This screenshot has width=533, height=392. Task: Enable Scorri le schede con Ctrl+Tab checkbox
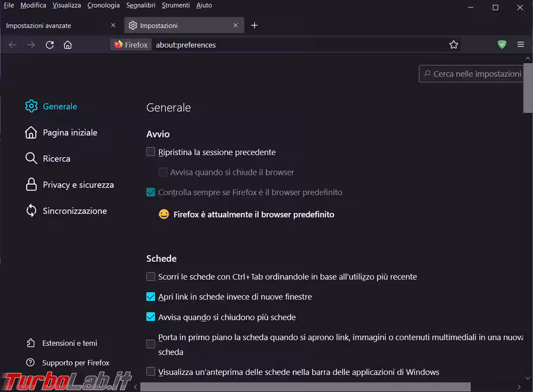click(150, 277)
